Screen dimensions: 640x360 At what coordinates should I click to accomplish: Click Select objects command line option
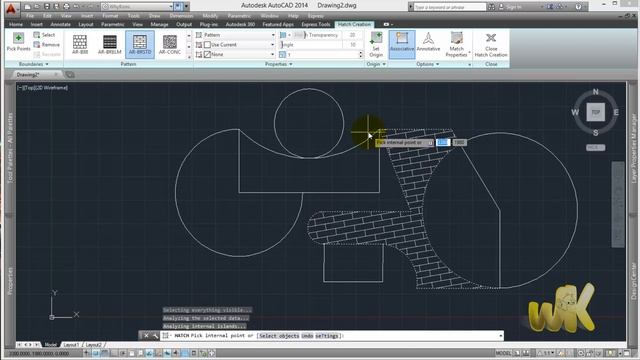click(x=278, y=336)
